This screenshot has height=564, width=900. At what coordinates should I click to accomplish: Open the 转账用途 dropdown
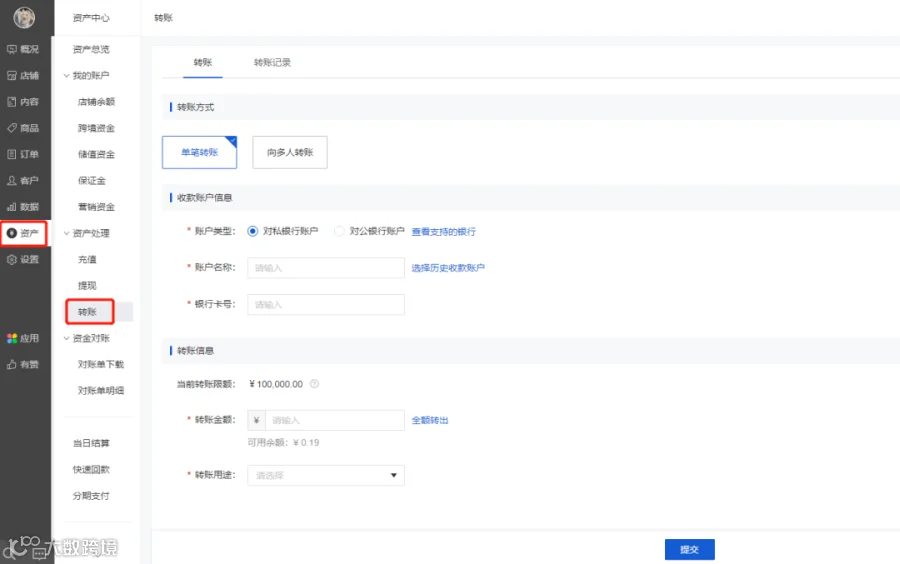click(326, 475)
